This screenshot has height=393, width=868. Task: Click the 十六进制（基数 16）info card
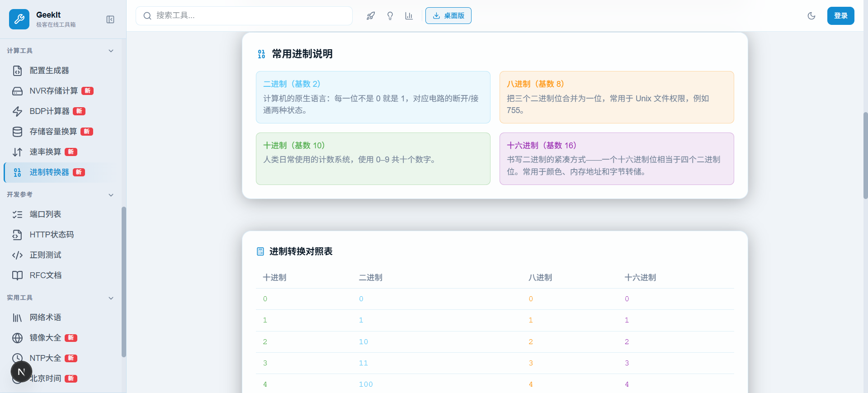(x=617, y=159)
